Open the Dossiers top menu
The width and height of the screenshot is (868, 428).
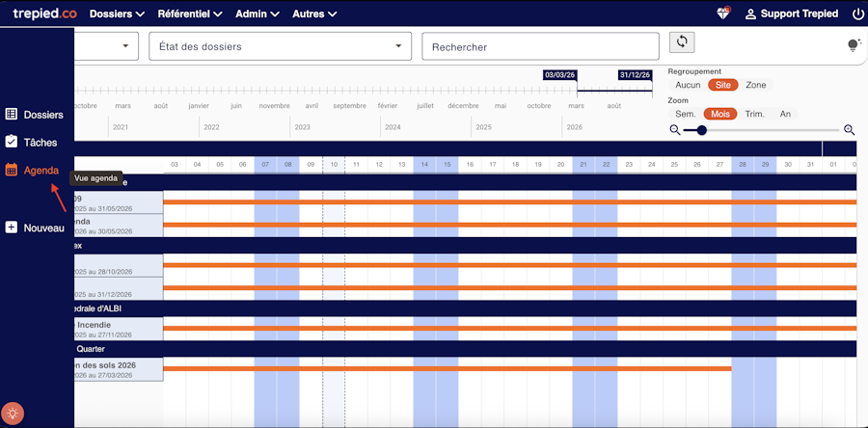[x=117, y=14]
